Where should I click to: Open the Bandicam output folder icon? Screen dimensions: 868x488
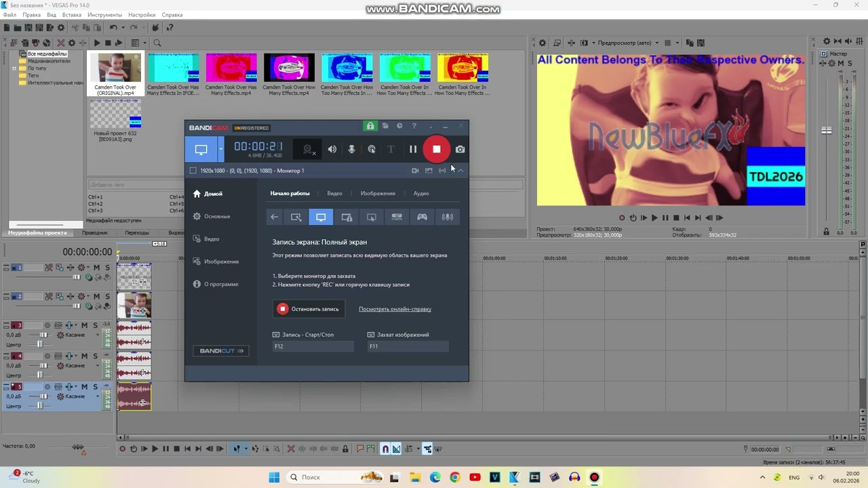click(x=385, y=126)
